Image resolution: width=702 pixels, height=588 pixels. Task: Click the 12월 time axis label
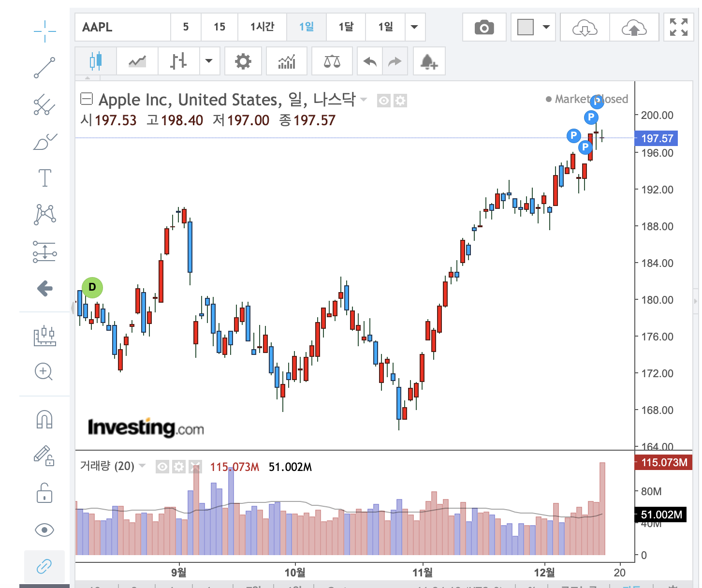(x=544, y=573)
